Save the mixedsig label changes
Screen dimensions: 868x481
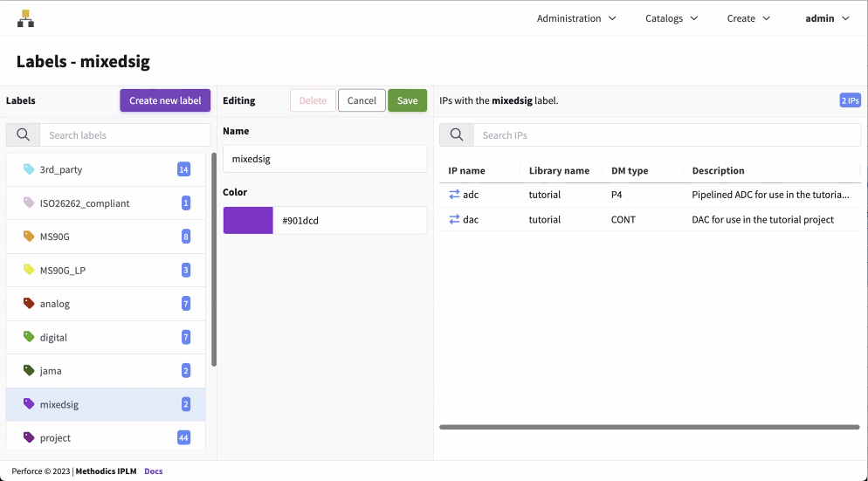pos(407,100)
